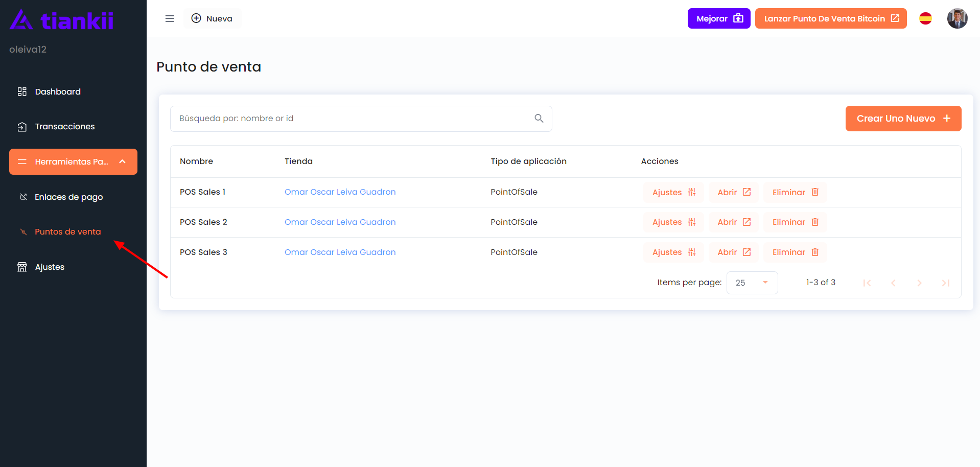Open store link in POS Sales 3 row
The image size is (980, 467).
coord(340,252)
